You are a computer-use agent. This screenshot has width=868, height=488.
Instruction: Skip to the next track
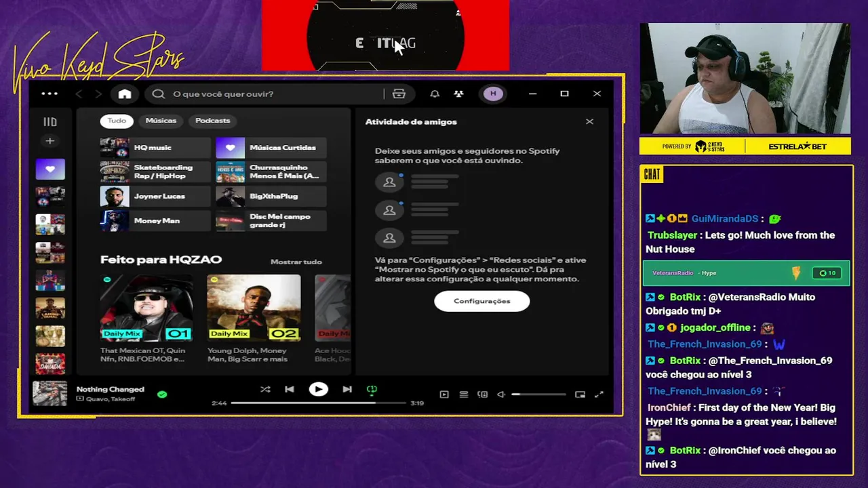point(347,389)
